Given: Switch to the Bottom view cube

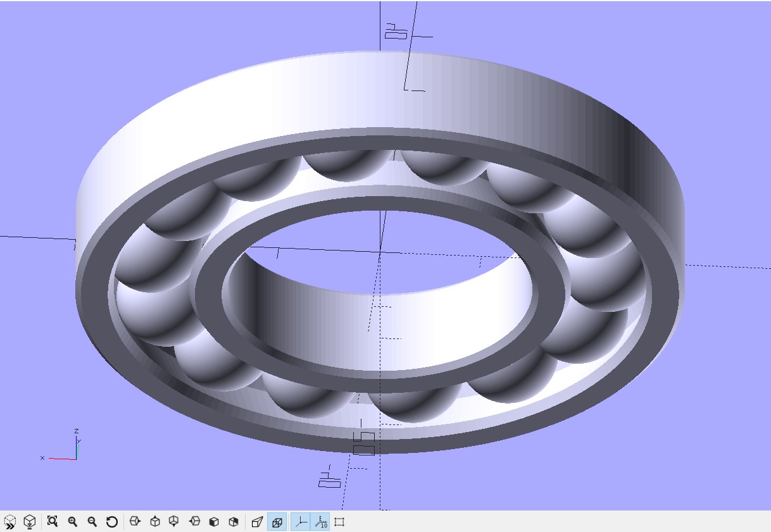Looking at the screenshot, I should pyautogui.click(x=174, y=522).
